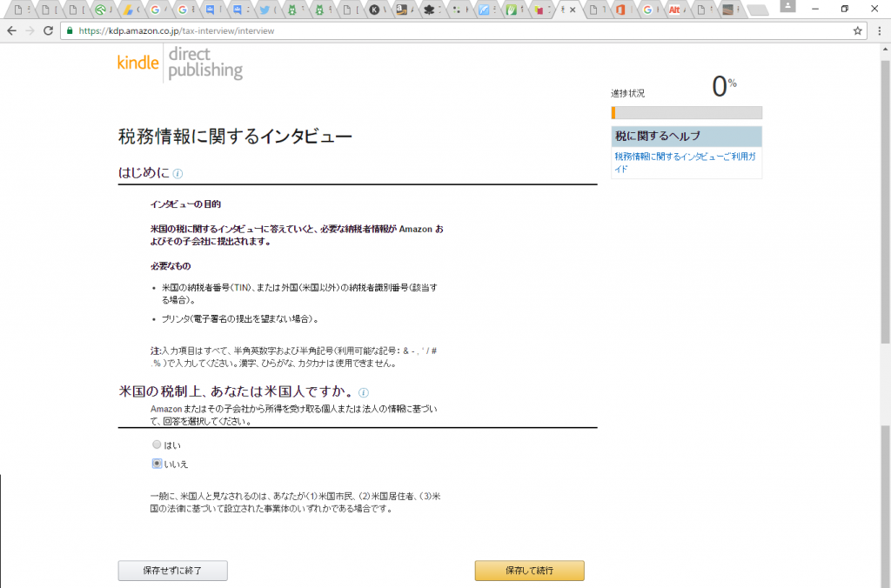
Task: Click the 進捗状況 progress bar
Action: (687, 112)
